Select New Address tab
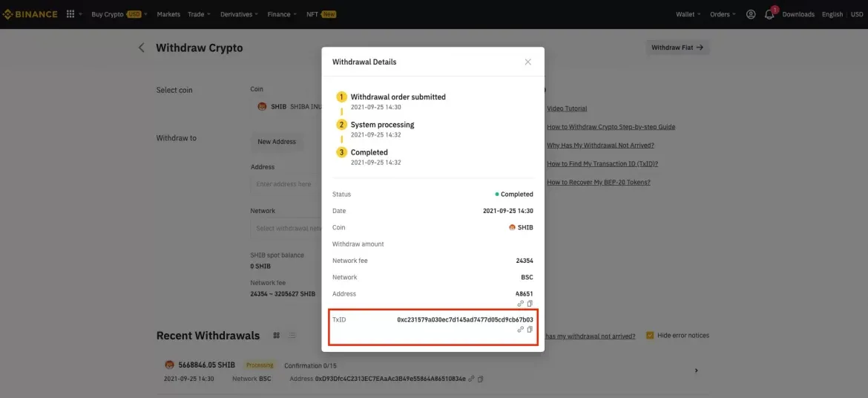The width and height of the screenshot is (868, 398). tap(277, 141)
